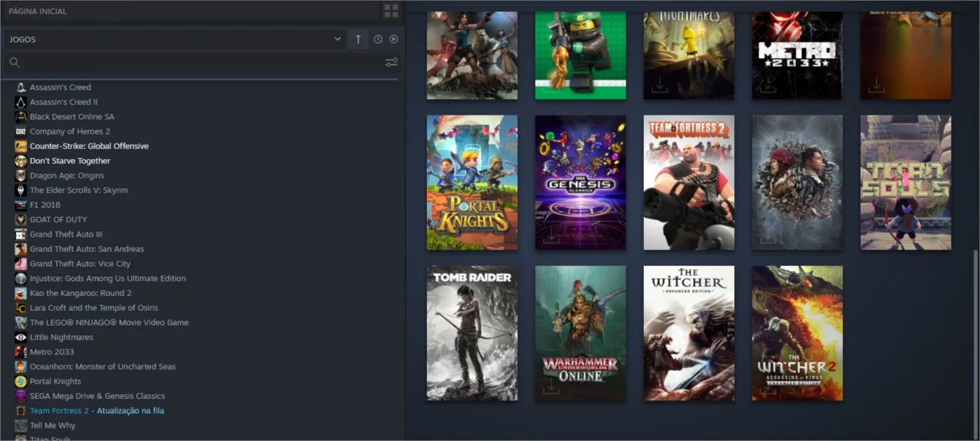Click F1 2018 list icon
The height and width of the screenshot is (441, 980).
[x=21, y=205]
